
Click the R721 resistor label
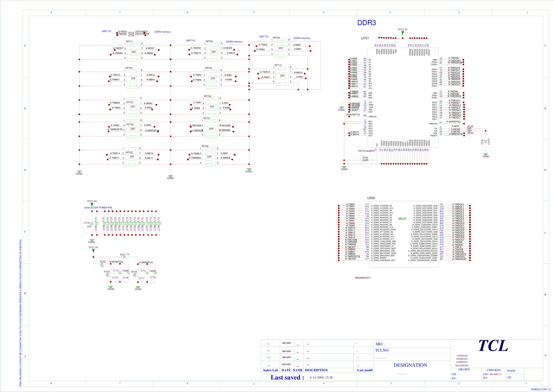pos(123,255)
